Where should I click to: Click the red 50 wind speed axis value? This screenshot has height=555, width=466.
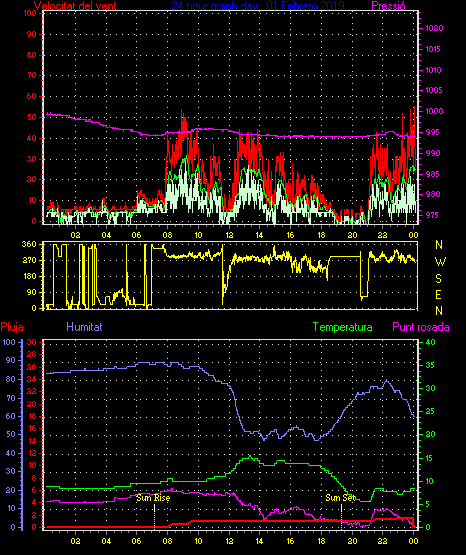(32, 117)
